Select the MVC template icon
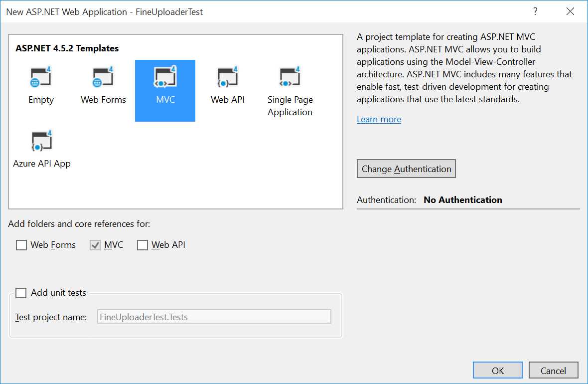 point(165,77)
